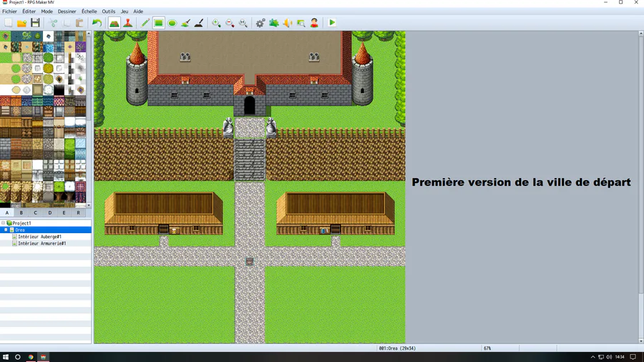
Task: Open Chrome from the taskbar
Action: coord(30,357)
